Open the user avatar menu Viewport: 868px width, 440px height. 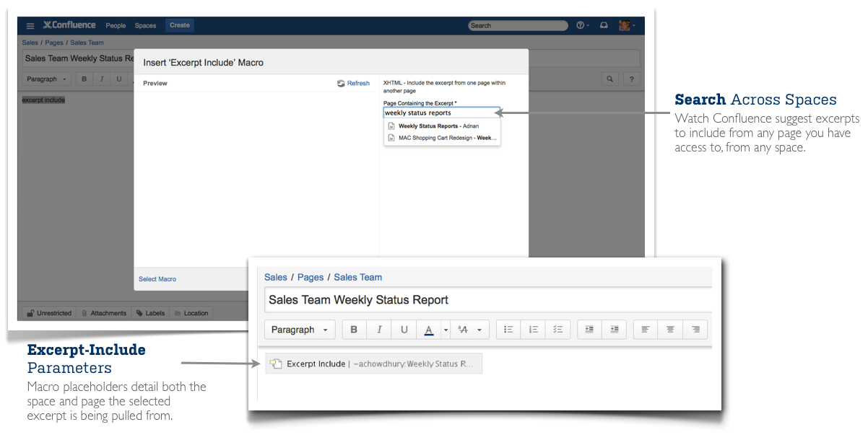pos(627,26)
